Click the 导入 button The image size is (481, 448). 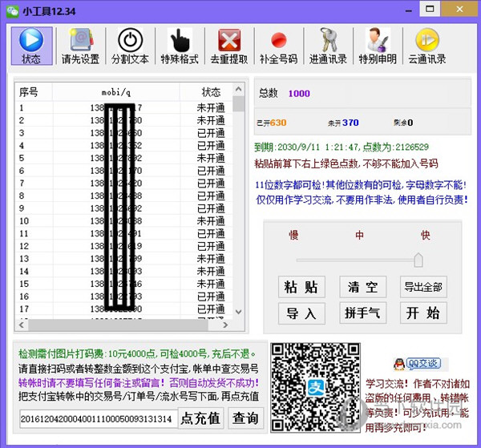[x=301, y=313]
